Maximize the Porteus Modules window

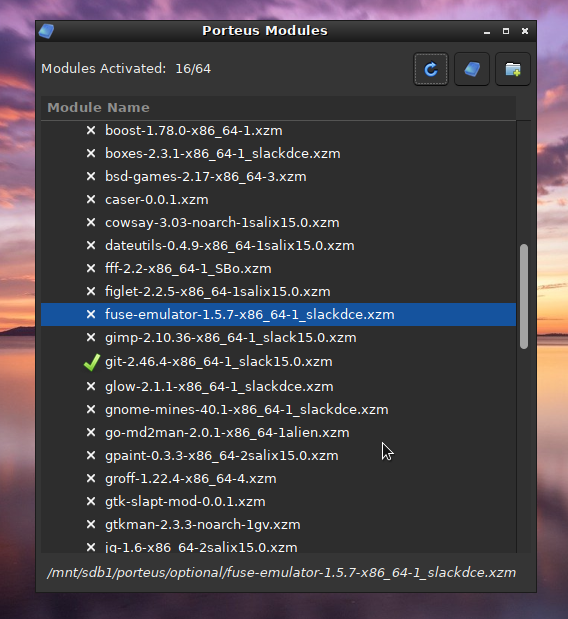506,31
